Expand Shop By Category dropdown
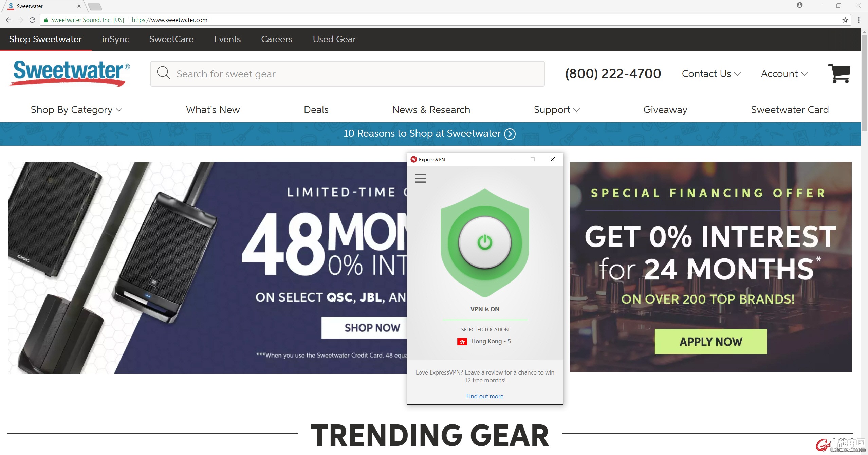The height and width of the screenshot is (455, 868). [76, 110]
